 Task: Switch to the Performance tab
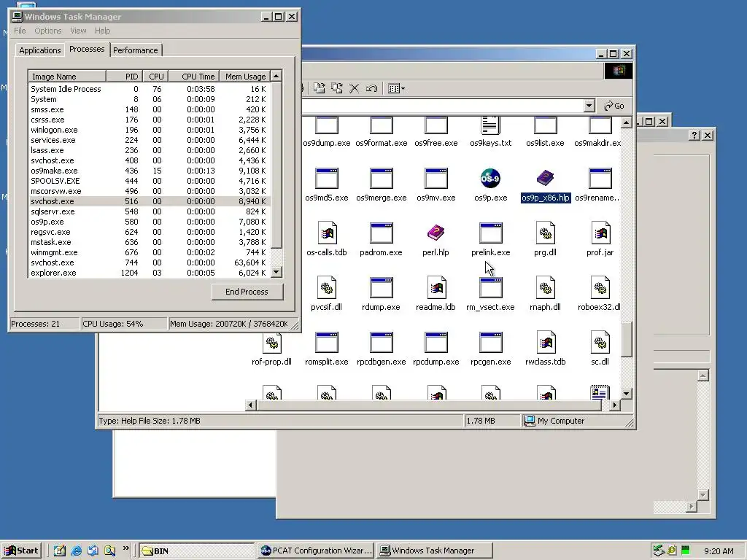point(135,50)
